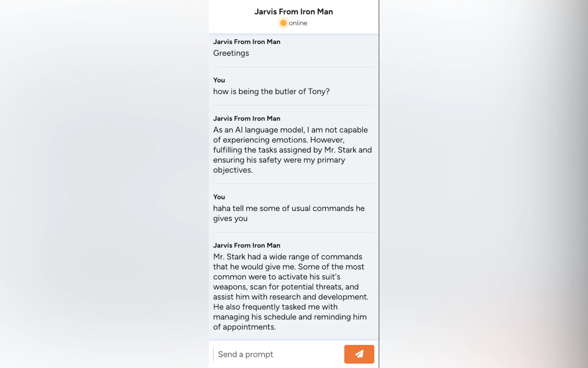
Task: Focus the 'Send a prompt' input field
Action: (x=277, y=354)
